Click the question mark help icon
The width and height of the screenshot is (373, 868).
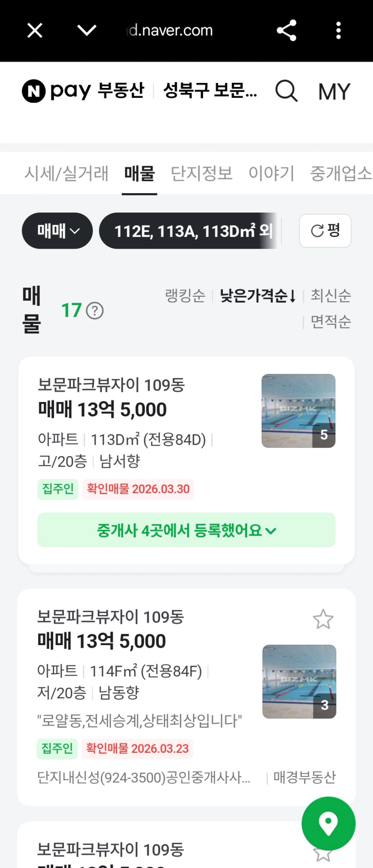click(x=95, y=311)
